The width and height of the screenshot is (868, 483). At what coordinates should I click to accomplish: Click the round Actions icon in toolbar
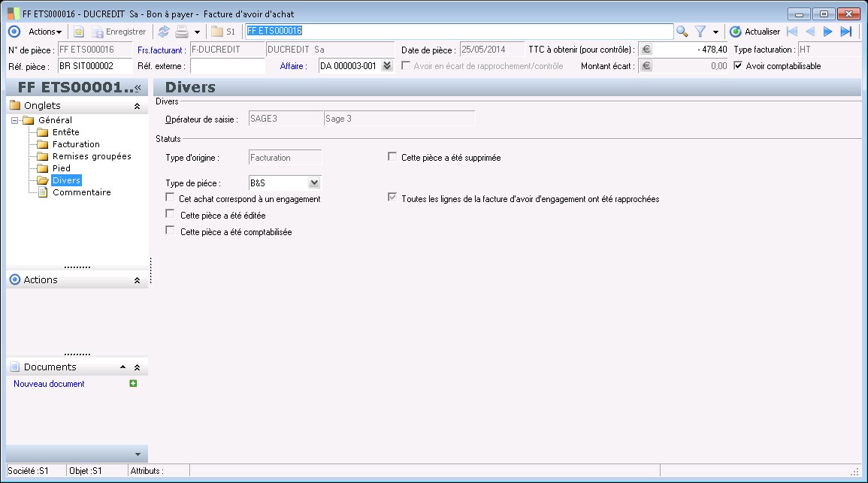coord(14,32)
